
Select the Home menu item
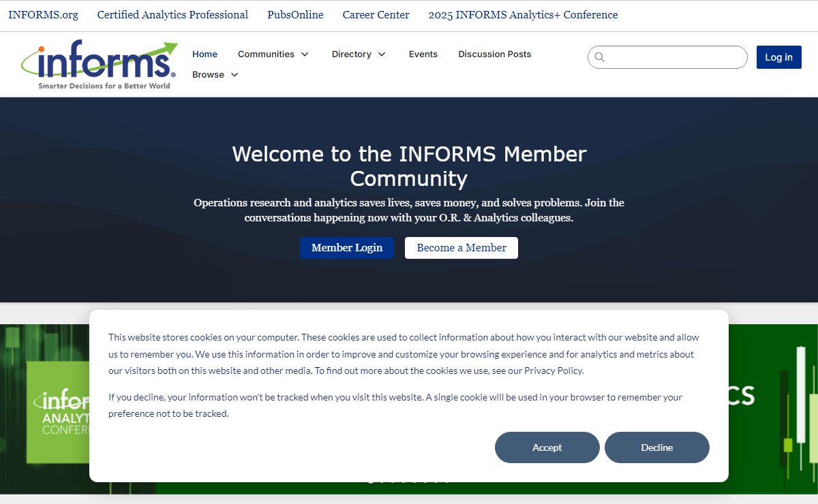[204, 54]
